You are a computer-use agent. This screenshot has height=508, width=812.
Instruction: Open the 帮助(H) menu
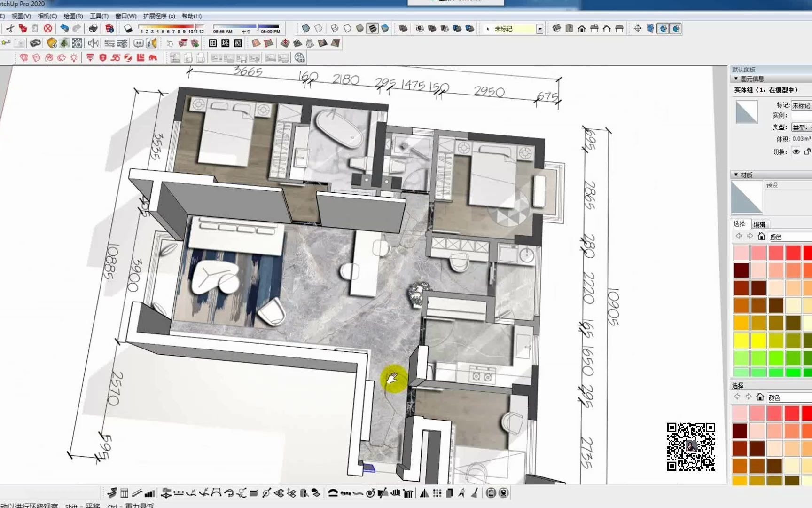coord(192,16)
